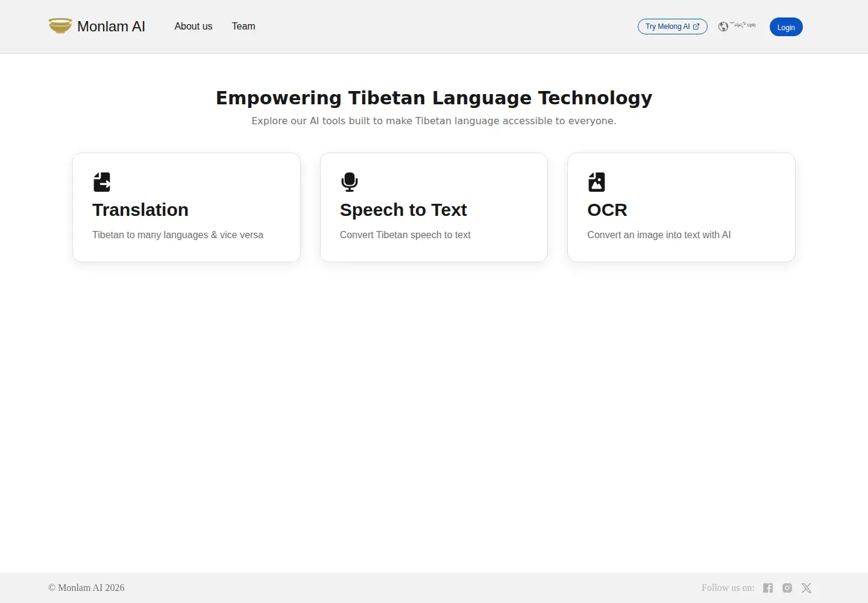Open the About us page
Image resolution: width=868 pixels, height=603 pixels.
(x=193, y=27)
